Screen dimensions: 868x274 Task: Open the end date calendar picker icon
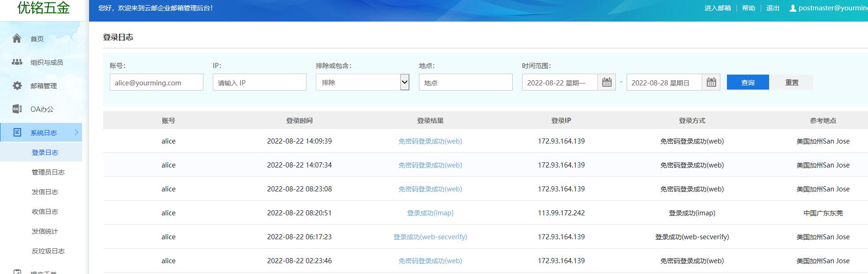711,83
